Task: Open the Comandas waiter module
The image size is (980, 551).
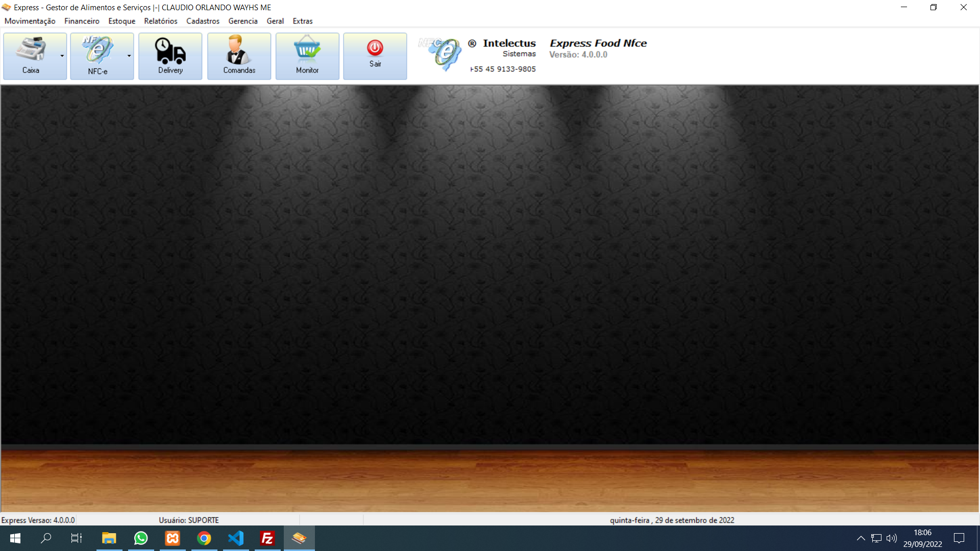Action: (x=239, y=56)
